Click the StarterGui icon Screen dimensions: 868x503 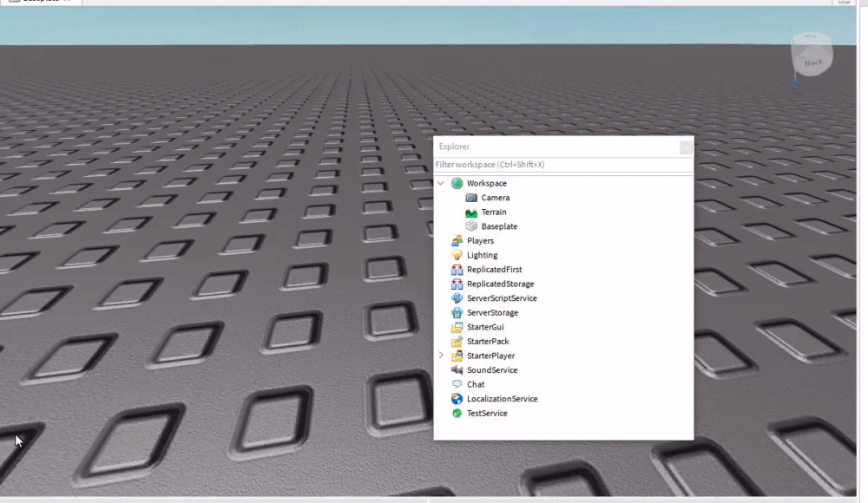457,327
